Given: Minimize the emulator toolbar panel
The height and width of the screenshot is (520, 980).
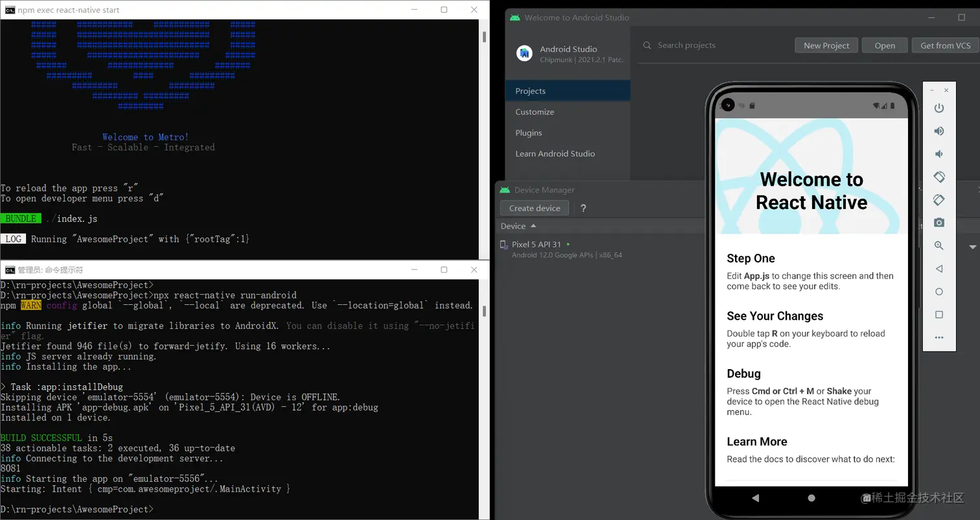Looking at the screenshot, I should click(932, 91).
